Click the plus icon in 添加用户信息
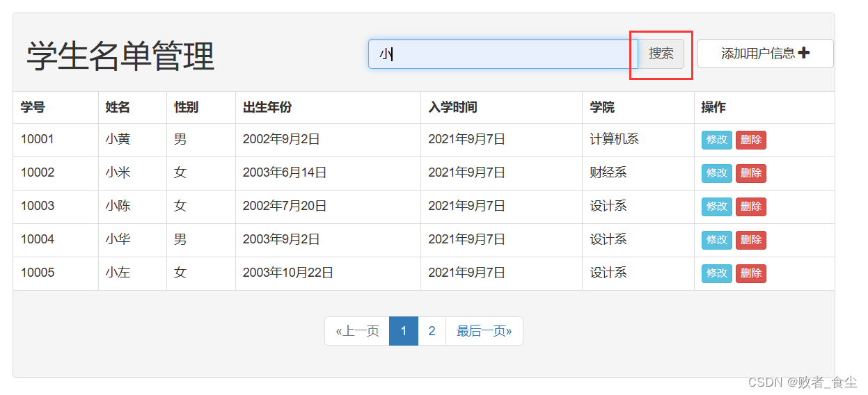 [804, 53]
